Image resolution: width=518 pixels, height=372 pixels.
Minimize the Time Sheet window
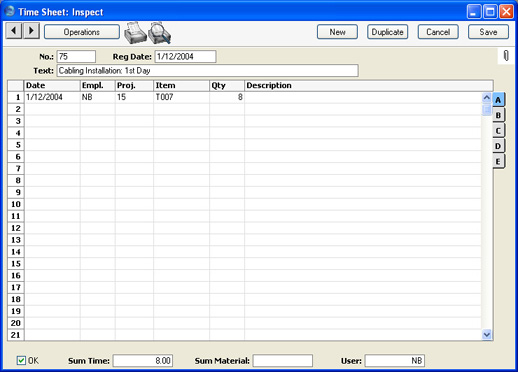pos(474,12)
